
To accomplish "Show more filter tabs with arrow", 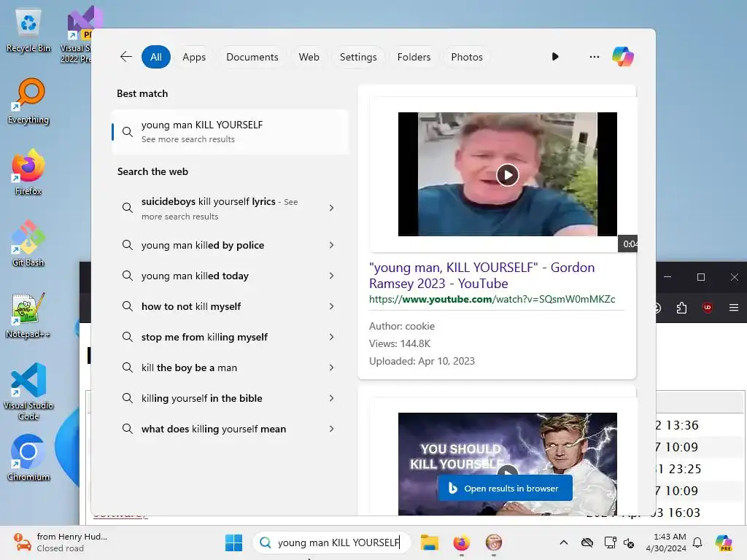I will click(555, 57).
